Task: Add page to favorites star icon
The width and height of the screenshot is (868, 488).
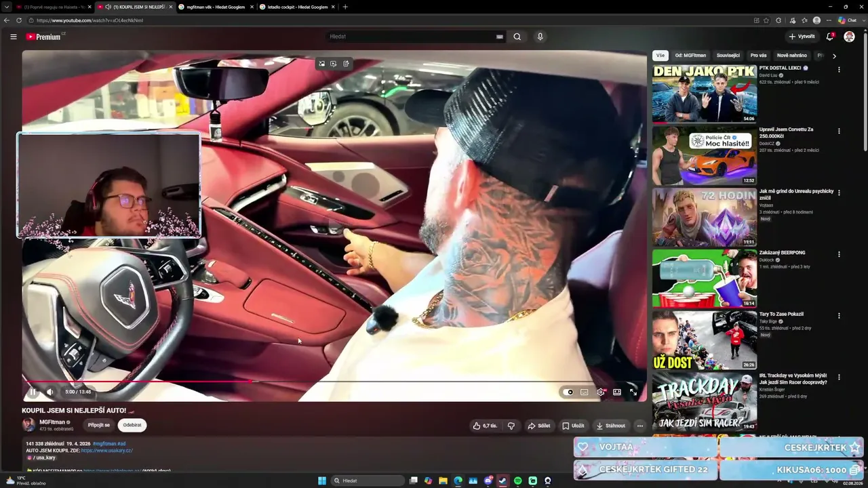Action: [x=766, y=20]
